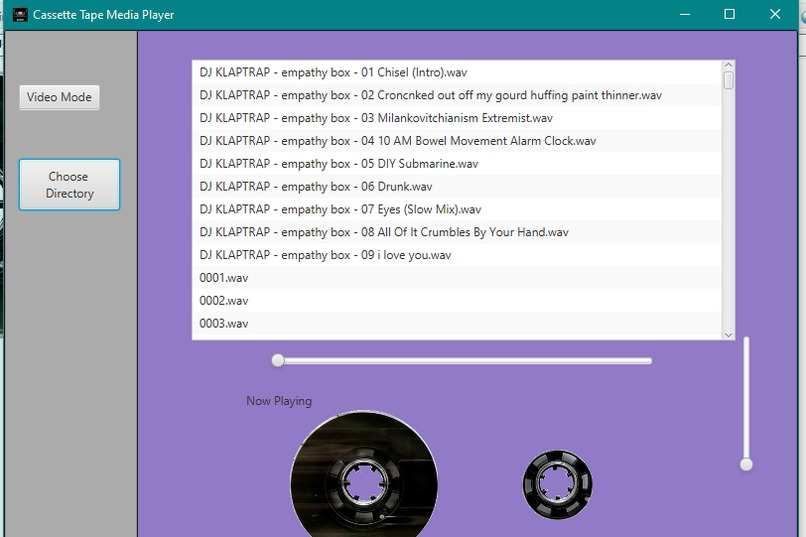The image size is (806, 537).
Task: Click the playlist scrollbar down arrow
Action: click(x=728, y=335)
